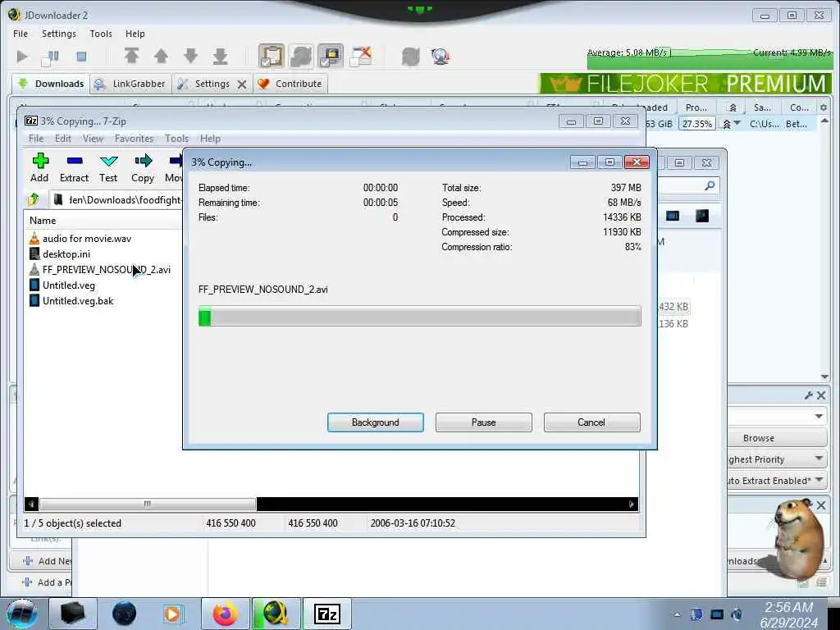Open JDownloader Settings menu
840x630 pixels.
pyautogui.click(x=59, y=33)
